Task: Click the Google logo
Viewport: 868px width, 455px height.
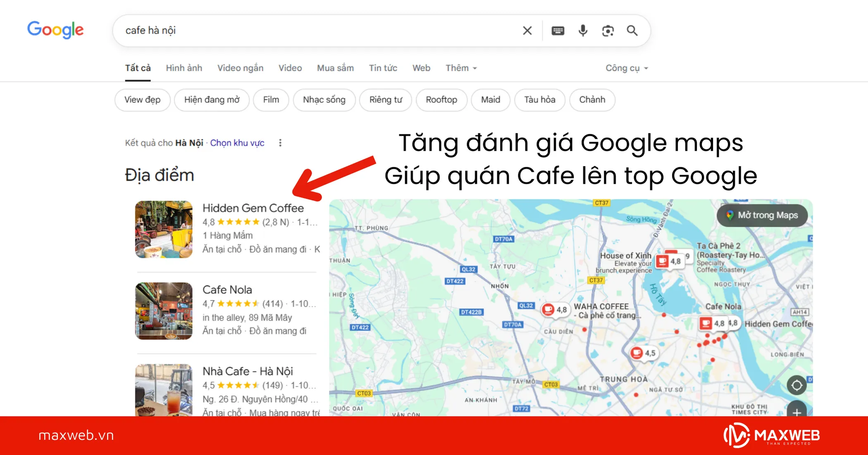Action: (x=55, y=30)
